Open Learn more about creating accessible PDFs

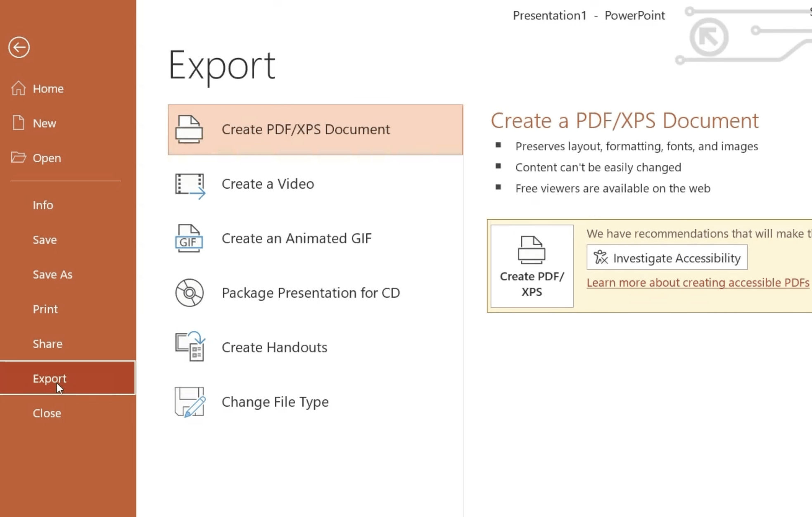point(698,283)
